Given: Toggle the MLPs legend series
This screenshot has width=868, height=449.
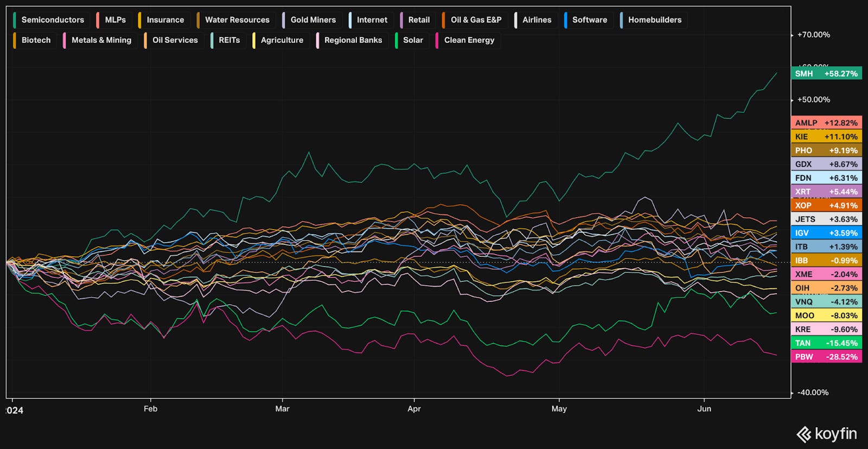Looking at the screenshot, I should (x=113, y=20).
